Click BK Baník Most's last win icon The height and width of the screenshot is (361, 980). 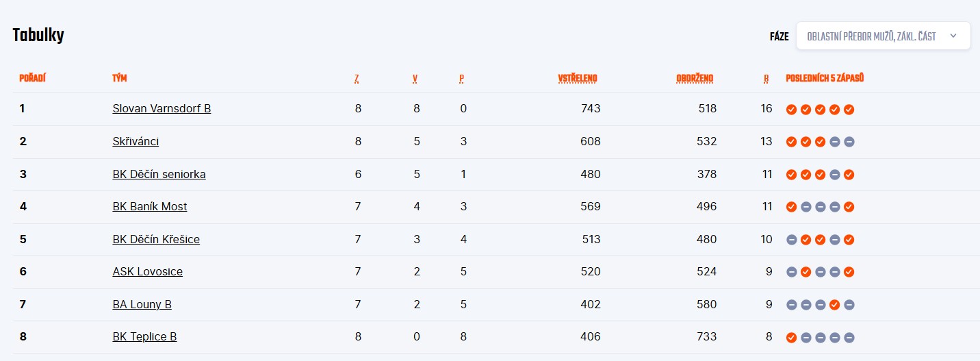point(849,207)
